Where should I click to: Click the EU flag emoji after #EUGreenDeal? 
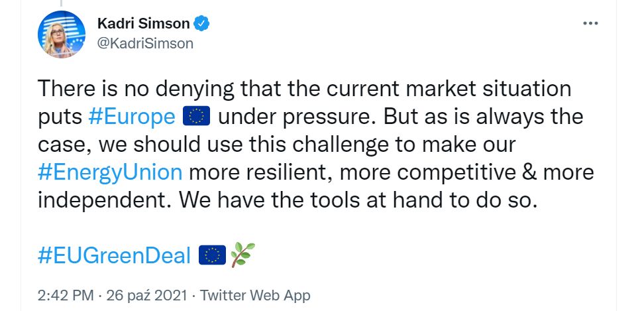click(x=213, y=255)
